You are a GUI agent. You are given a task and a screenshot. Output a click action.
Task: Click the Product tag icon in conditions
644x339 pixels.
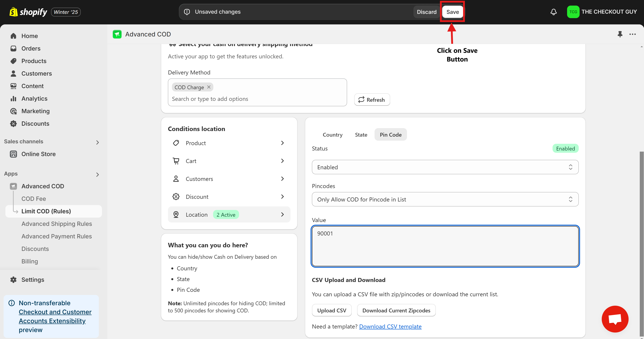[176, 143]
